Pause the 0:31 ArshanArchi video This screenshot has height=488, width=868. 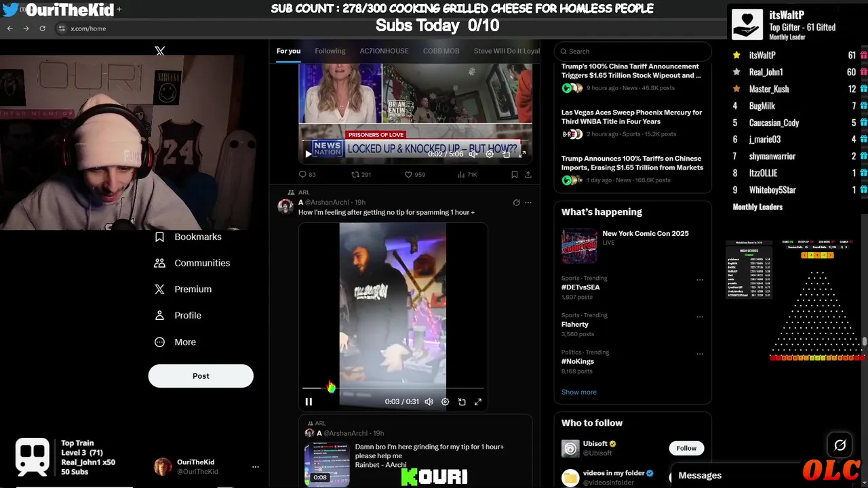point(309,401)
